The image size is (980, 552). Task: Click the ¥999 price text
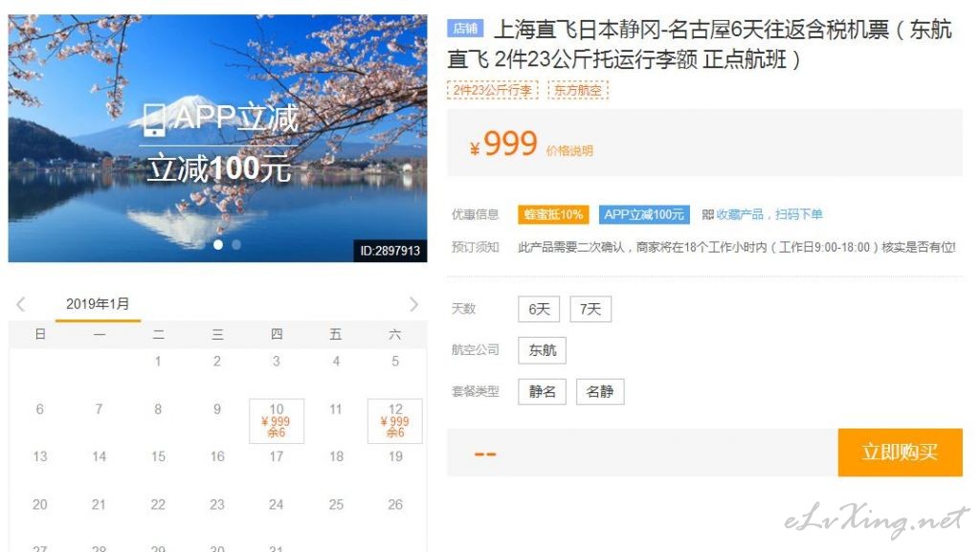503,144
